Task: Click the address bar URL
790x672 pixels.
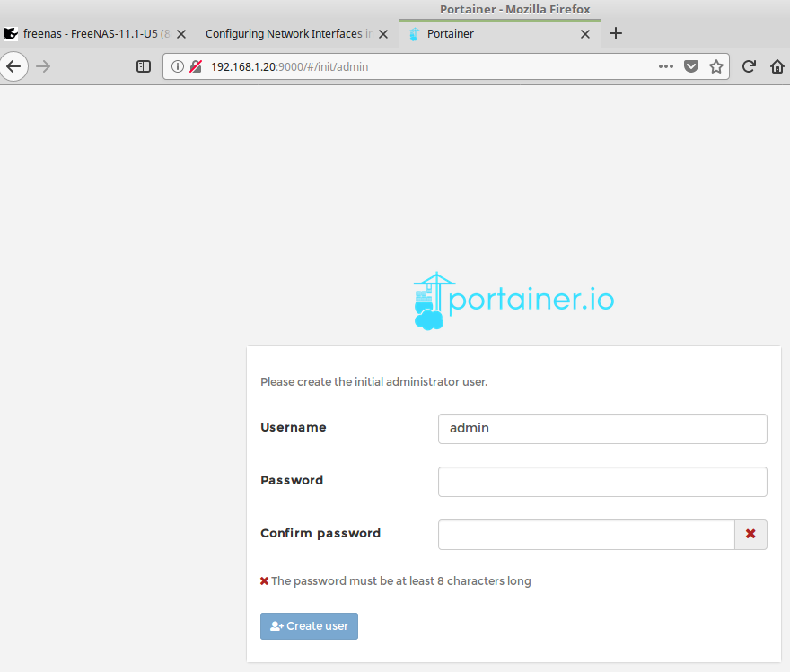Action: [x=289, y=67]
